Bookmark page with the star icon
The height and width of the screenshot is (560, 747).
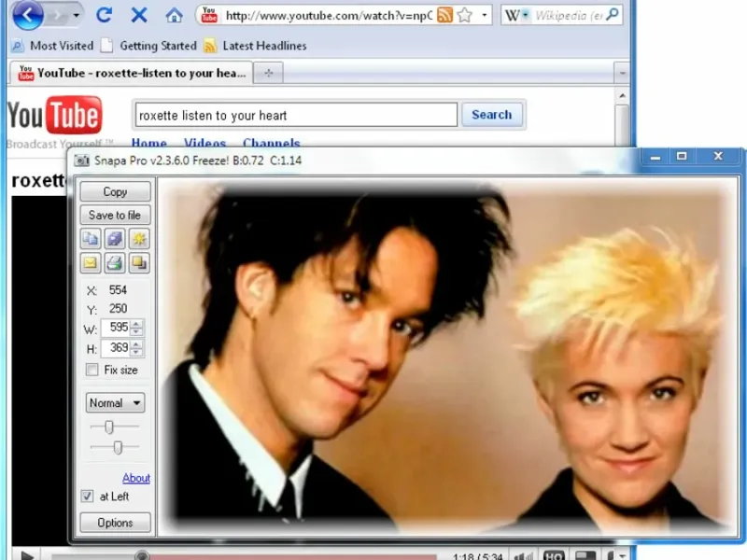tap(464, 16)
